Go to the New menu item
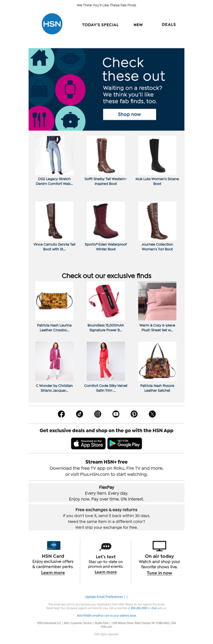The height and width of the screenshot is (644, 213). tap(138, 25)
